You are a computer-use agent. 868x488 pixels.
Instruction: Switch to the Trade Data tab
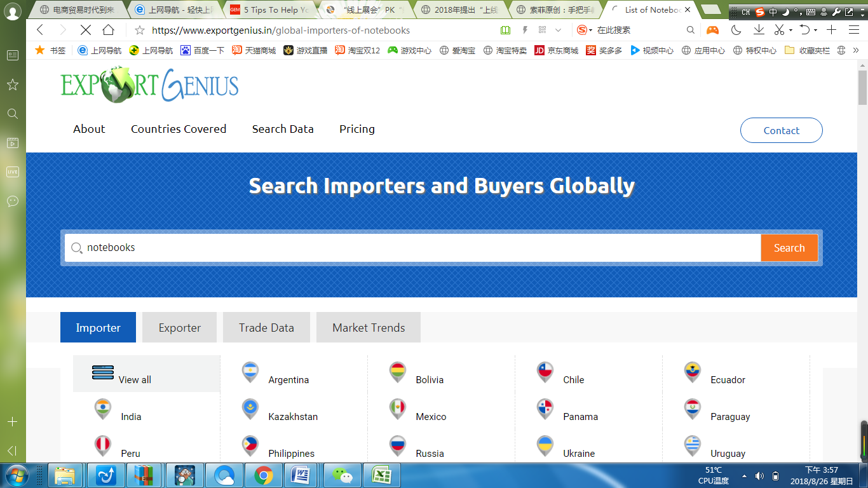pyautogui.click(x=266, y=328)
